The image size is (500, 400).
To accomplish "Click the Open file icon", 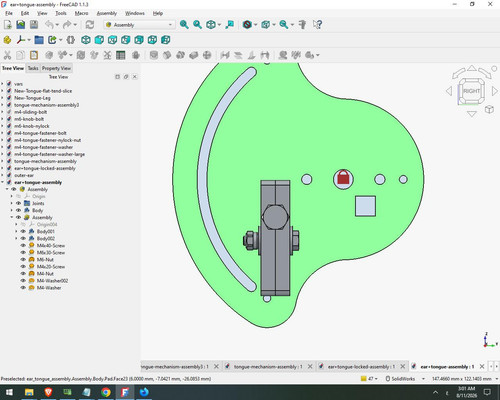I will click(x=21, y=25).
